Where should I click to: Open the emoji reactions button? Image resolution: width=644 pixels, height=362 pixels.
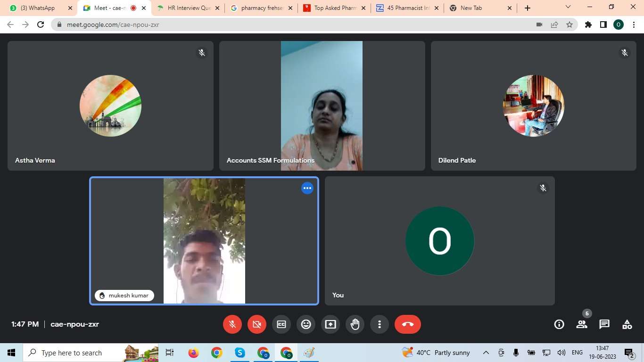click(x=306, y=324)
